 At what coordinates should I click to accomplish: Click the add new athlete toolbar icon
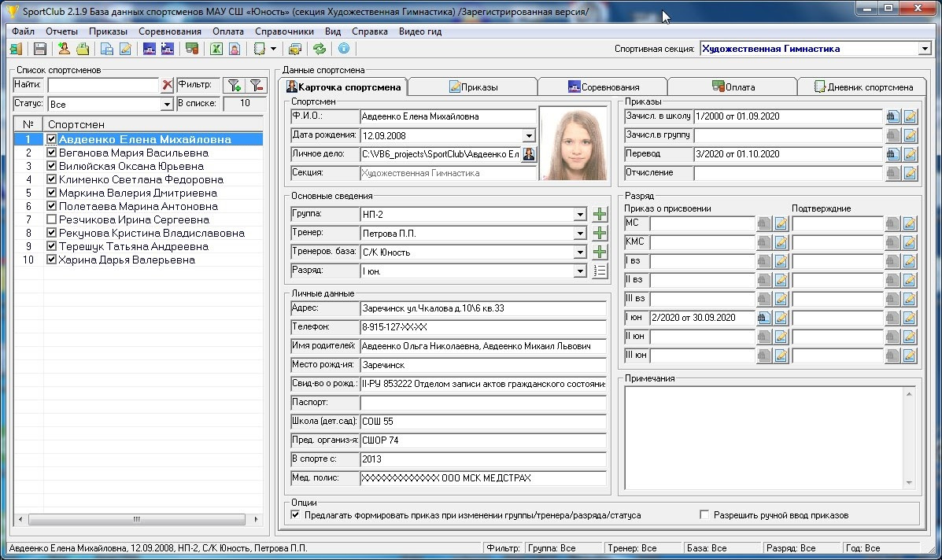[x=64, y=49]
